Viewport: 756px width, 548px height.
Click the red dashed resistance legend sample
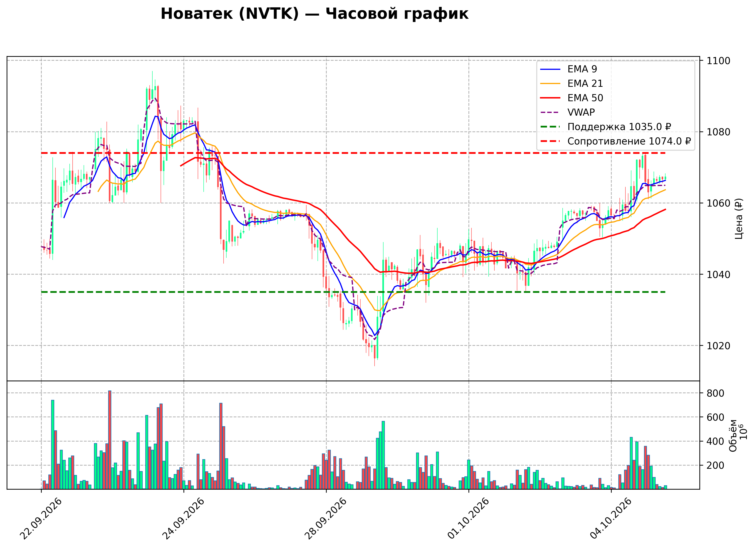tap(550, 141)
